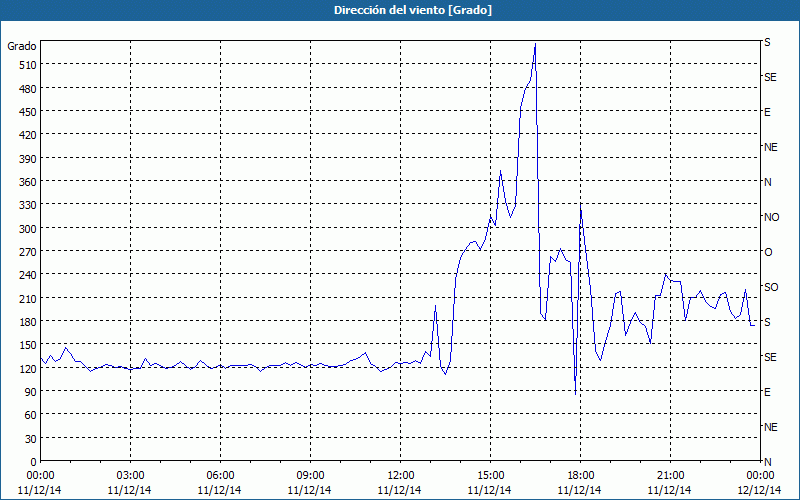Click the 330 degree axis label
This screenshot has width=800, height=500.
(x=27, y=205)
